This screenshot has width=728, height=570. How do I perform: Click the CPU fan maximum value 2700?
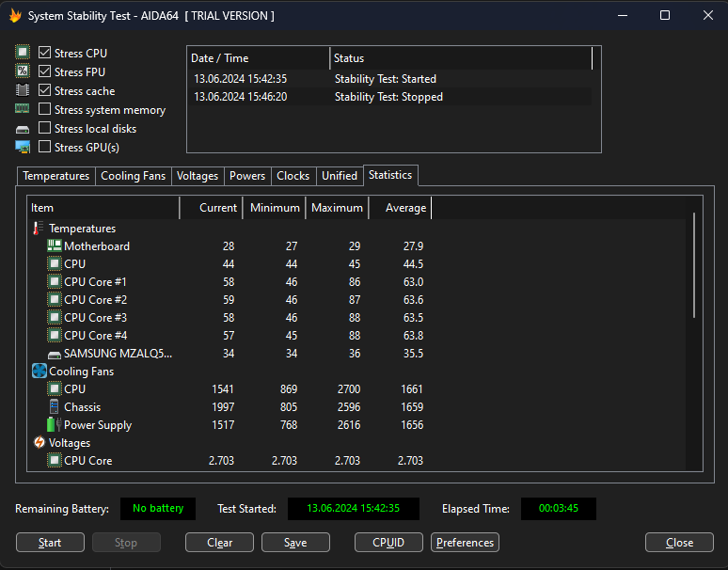pos(349,389)
